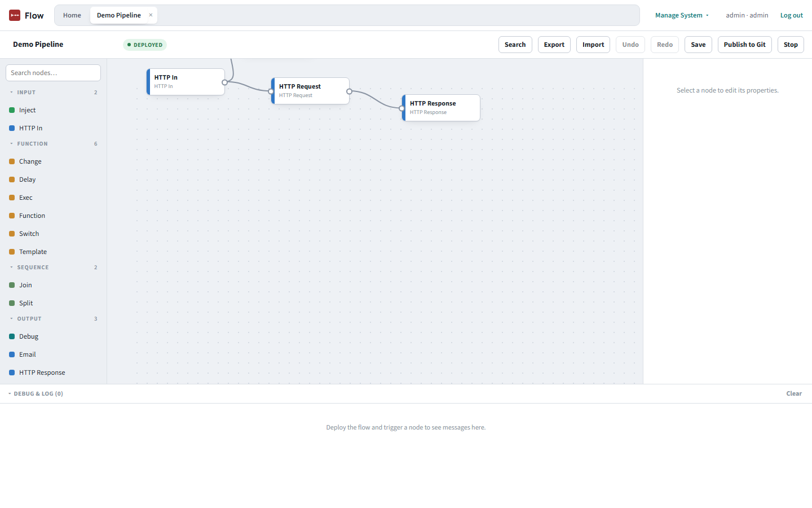This screenshot has height=508, width=812.
Task: Publish the flow to Git
Action: point(745,45)
